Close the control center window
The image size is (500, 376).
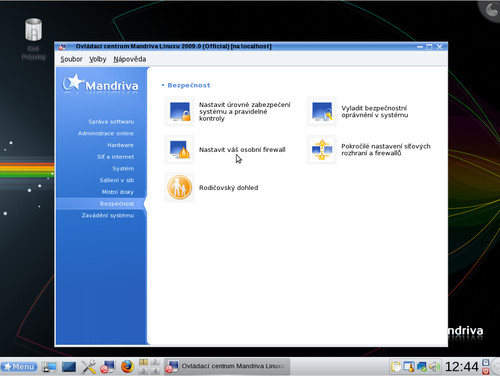[440, 47]
